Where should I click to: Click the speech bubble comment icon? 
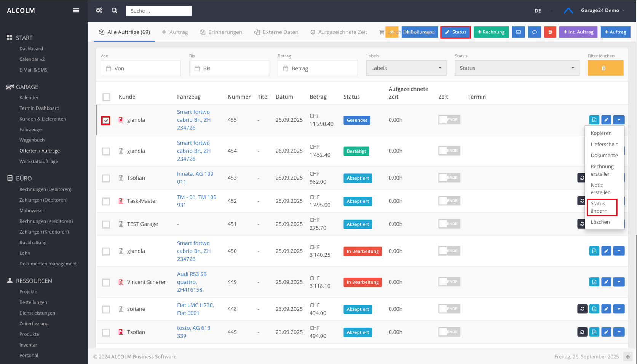click(x=534, y=32)
